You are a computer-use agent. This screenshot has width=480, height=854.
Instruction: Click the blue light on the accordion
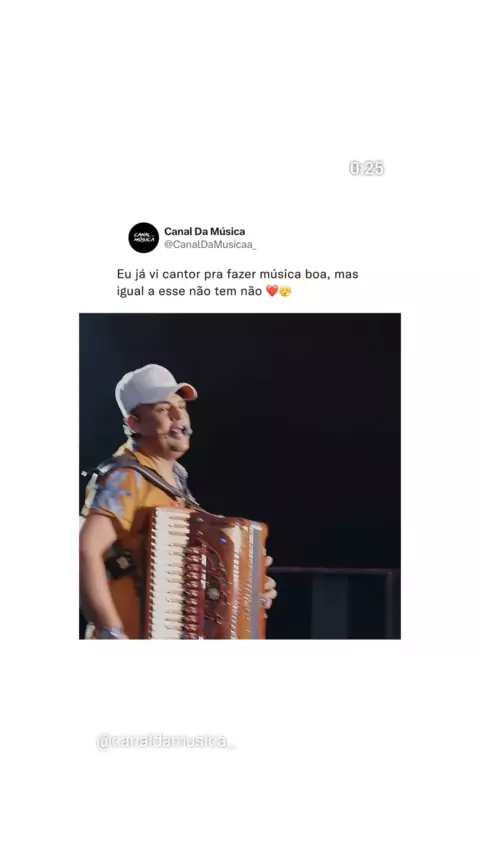(223, 541)
